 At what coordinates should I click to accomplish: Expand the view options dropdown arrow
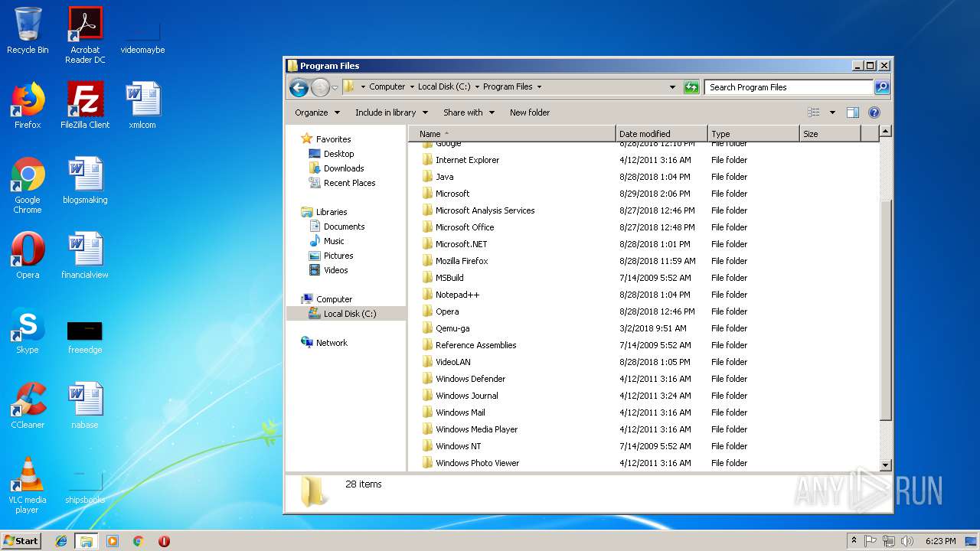(832, 112)
